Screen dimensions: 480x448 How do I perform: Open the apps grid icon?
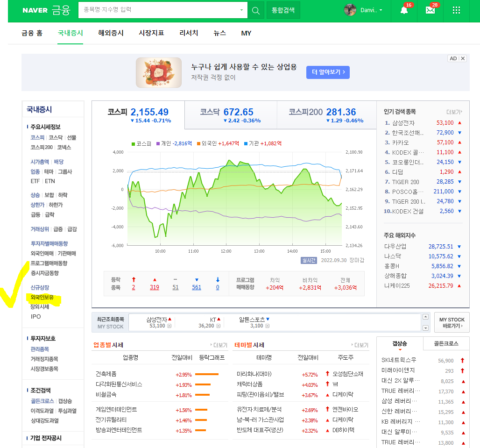456,10
